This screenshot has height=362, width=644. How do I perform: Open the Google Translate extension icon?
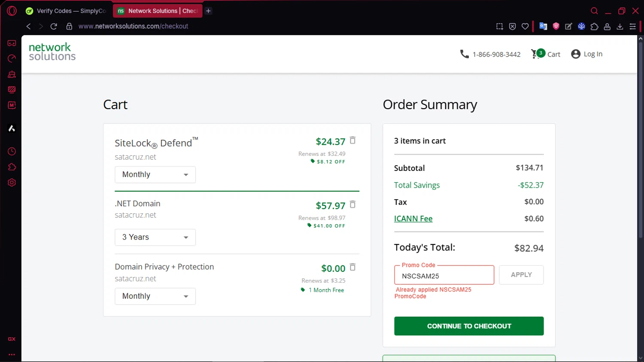click(x=543, y=26)
